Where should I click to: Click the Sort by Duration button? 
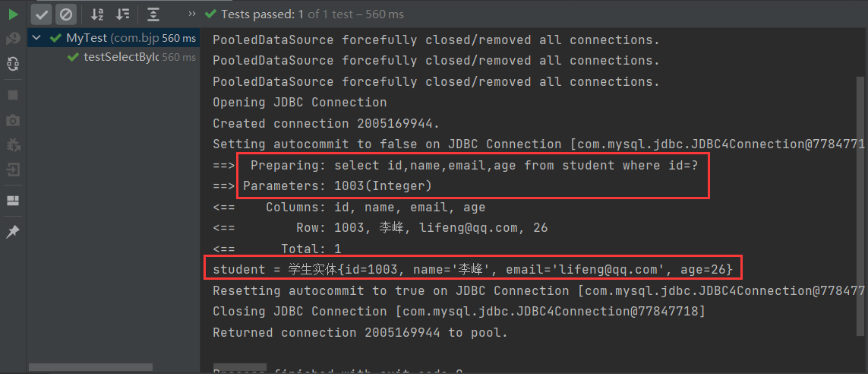click(x=122, y=14)
